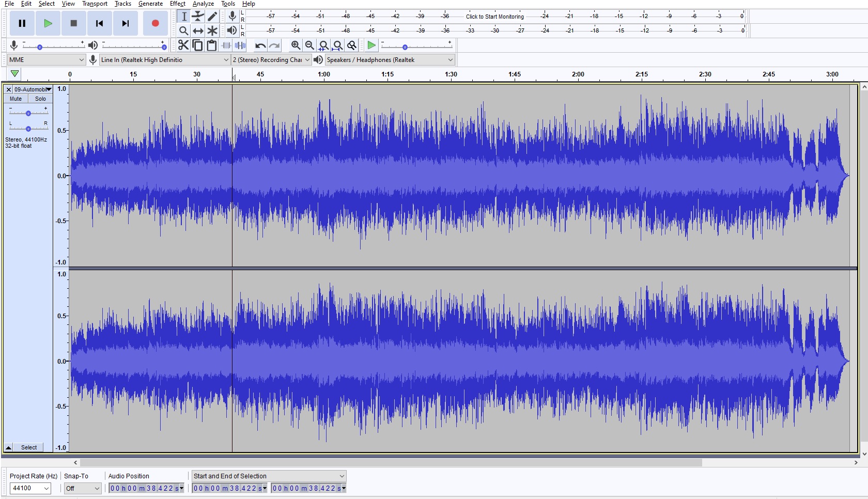
Task: Skip to end of the project
Action: click(125, 23)
